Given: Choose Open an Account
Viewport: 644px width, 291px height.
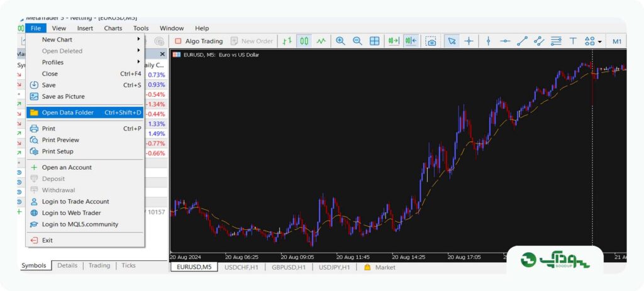Looking at the screenshot, I should click(85, 167).
